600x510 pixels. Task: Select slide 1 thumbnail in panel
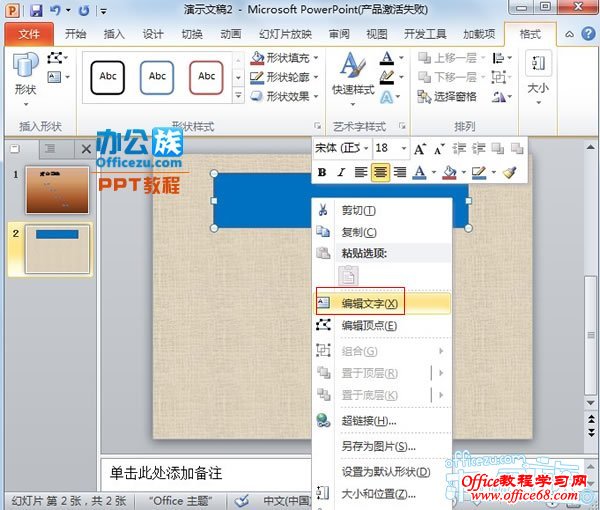57,190
